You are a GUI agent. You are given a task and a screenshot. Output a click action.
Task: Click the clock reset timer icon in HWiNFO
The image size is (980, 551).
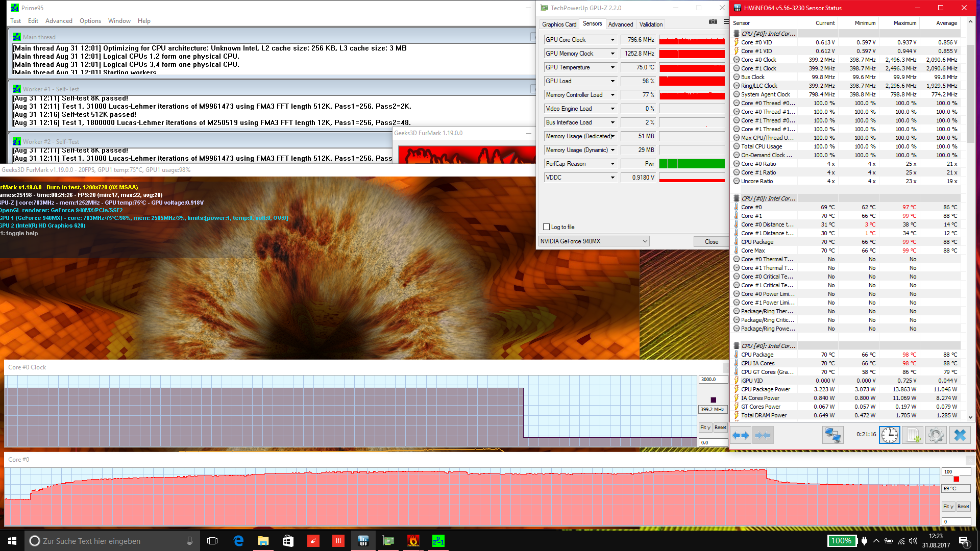coord(890,435)
